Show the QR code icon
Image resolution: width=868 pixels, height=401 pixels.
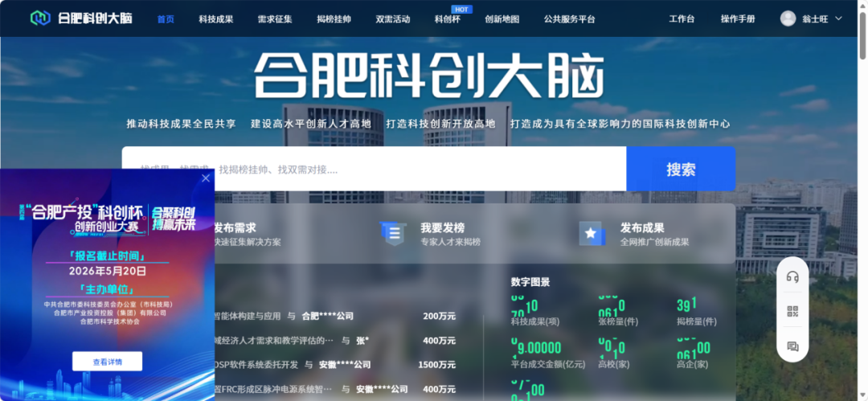point(792,311)
